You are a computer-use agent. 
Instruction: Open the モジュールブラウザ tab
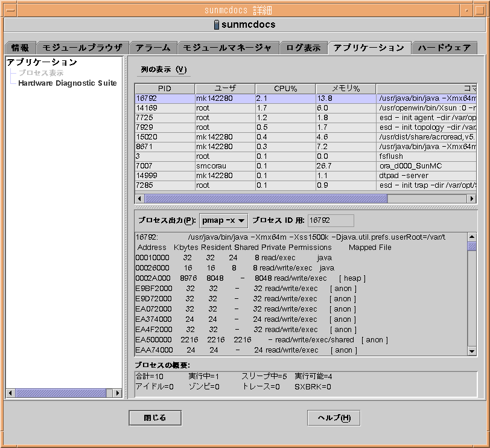pyautogui.click(x=83, y=48)
